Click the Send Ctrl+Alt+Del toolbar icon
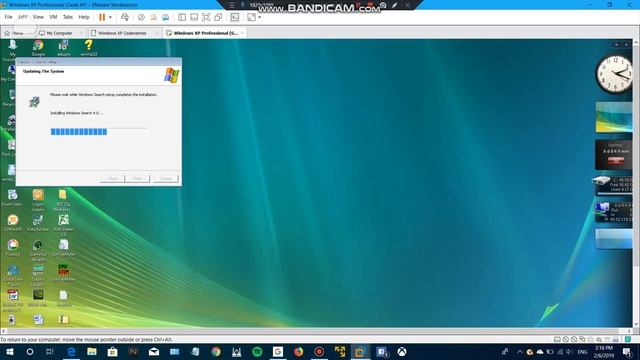 [x=125, y=17]
